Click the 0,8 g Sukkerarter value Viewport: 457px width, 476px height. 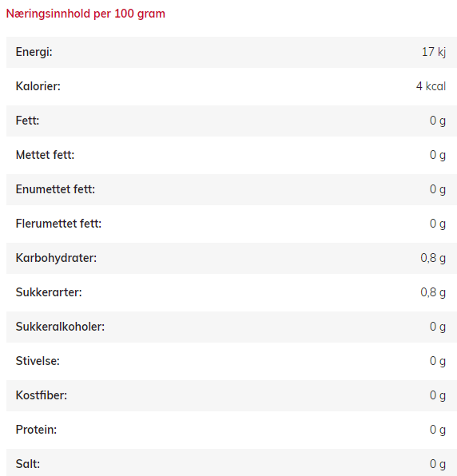point(433,292)
